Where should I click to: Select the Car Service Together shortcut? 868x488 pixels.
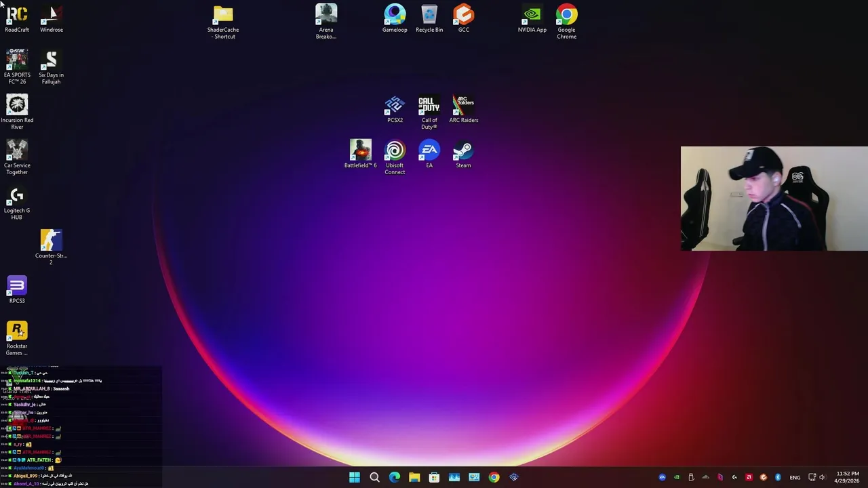point(17,157)
